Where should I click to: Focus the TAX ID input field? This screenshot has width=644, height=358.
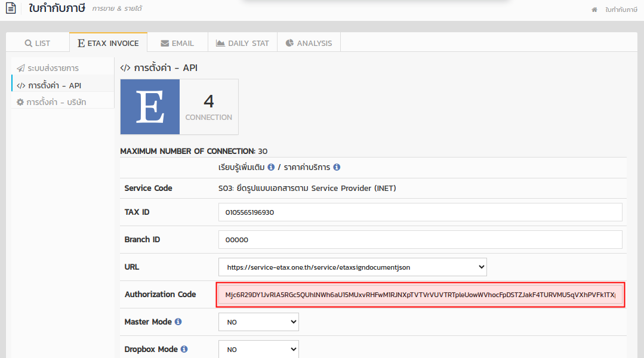point(420,212)
